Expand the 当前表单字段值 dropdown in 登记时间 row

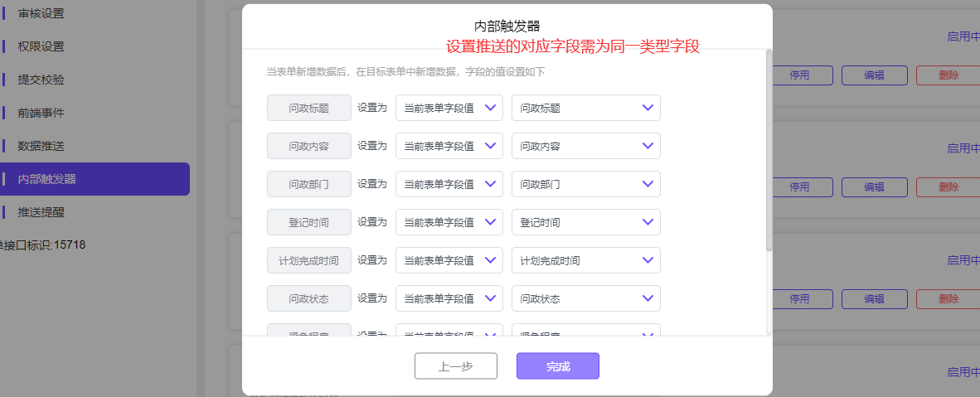(449, 222)
